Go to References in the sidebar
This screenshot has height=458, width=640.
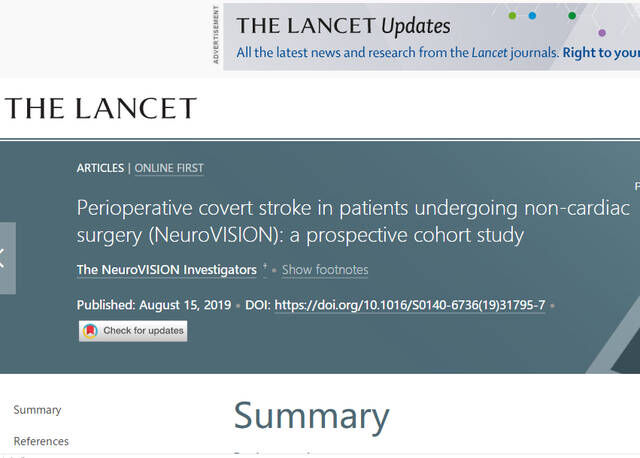click(41, 441)
